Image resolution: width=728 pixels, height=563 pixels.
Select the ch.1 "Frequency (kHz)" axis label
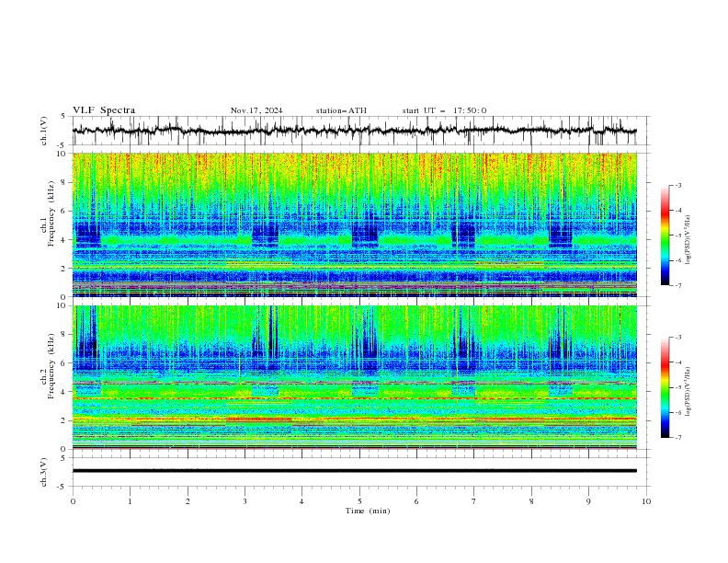coord(51,212)
